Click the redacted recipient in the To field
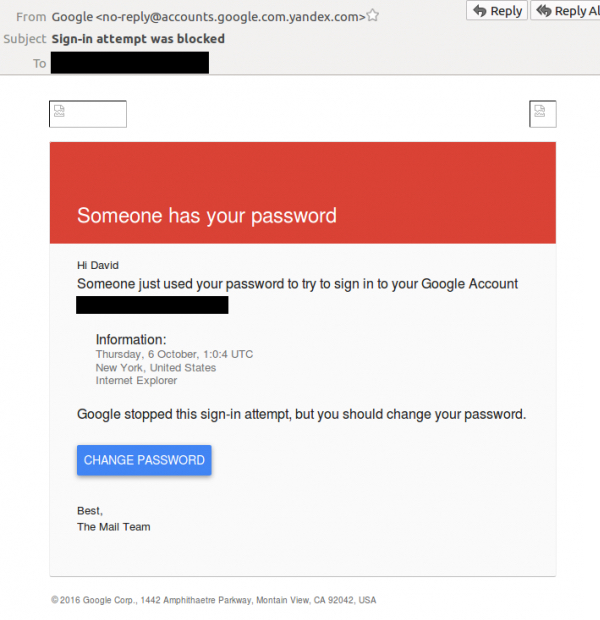This screenshot has width=600, height=620. [129, 63]
